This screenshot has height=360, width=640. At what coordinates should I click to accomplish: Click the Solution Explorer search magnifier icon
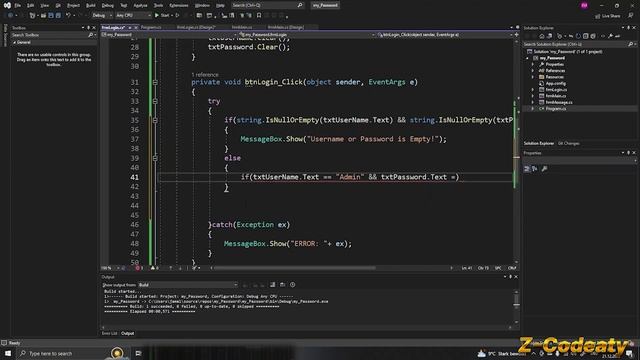pos(630,44)
